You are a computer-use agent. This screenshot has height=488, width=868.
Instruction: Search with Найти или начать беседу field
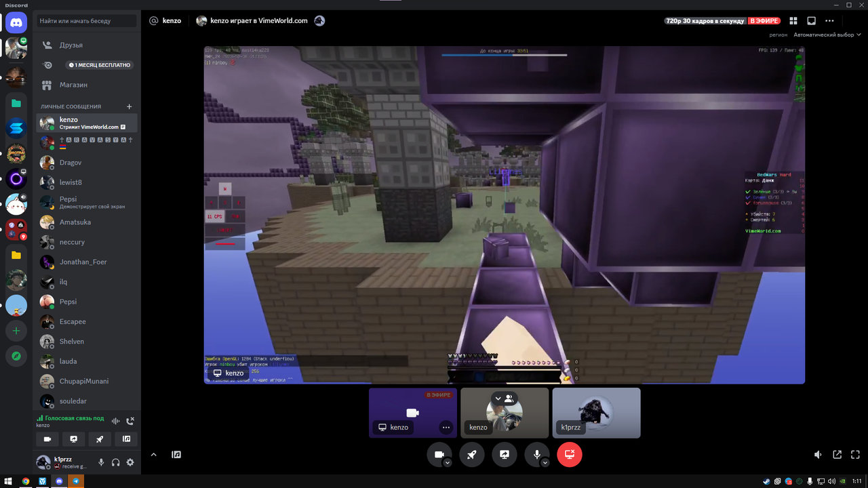87,21
